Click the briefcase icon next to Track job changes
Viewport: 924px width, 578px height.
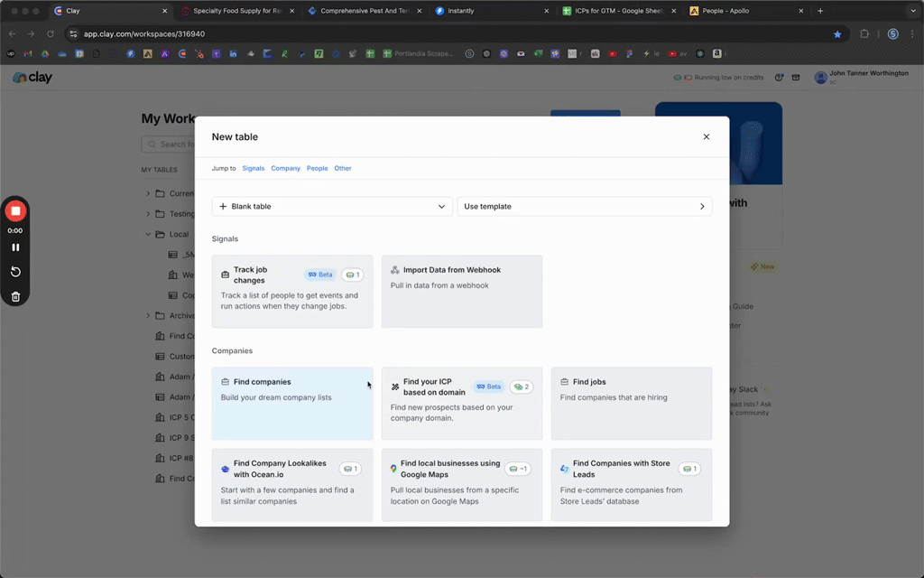225,275
